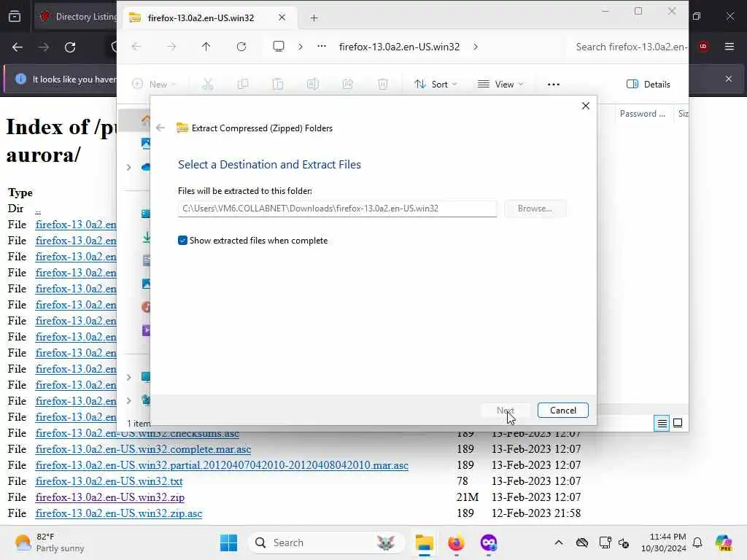Open the View dropdown in Explorer

(500, 85)
